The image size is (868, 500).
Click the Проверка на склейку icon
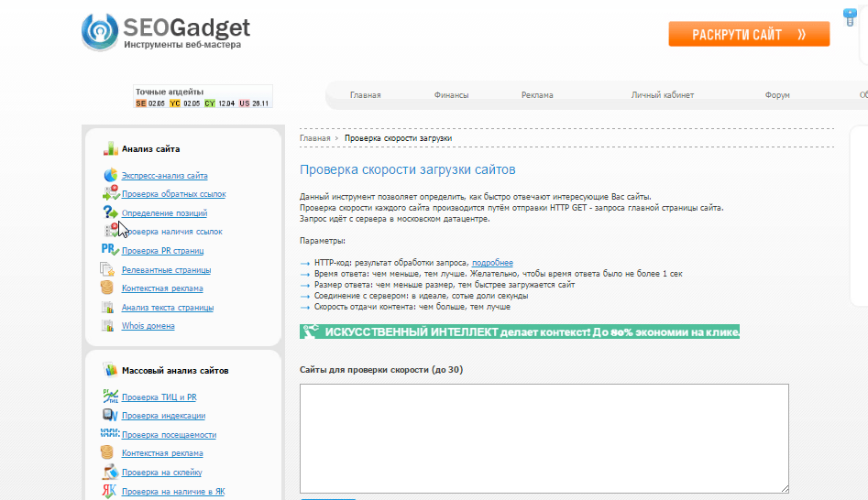pyautogui.click(x=110, y=472)
